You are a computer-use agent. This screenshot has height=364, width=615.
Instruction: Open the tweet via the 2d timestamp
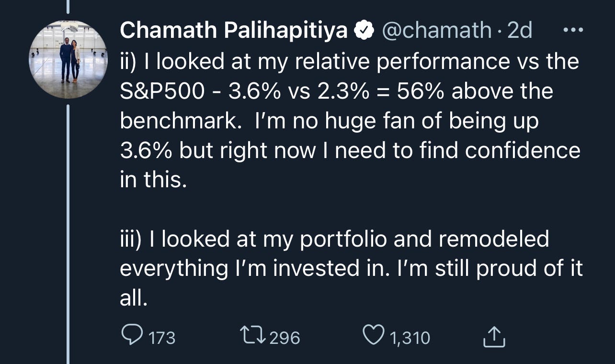click(x=519, y=31)
